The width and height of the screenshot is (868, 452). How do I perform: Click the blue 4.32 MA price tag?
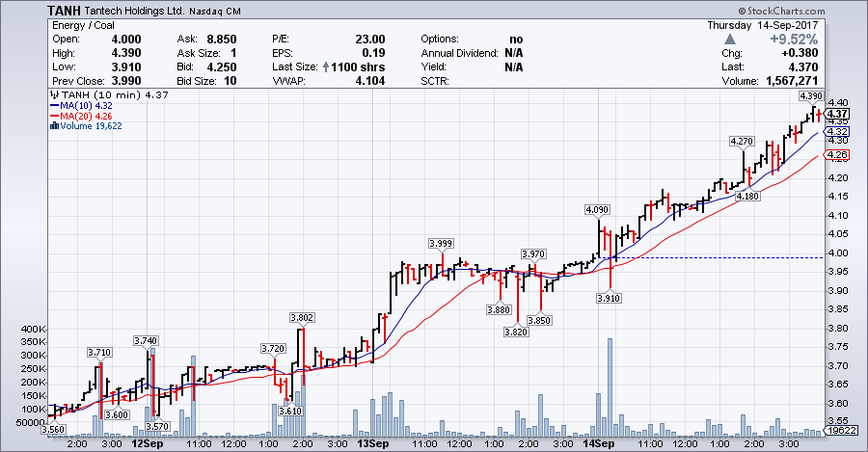[x=836, y=131]
